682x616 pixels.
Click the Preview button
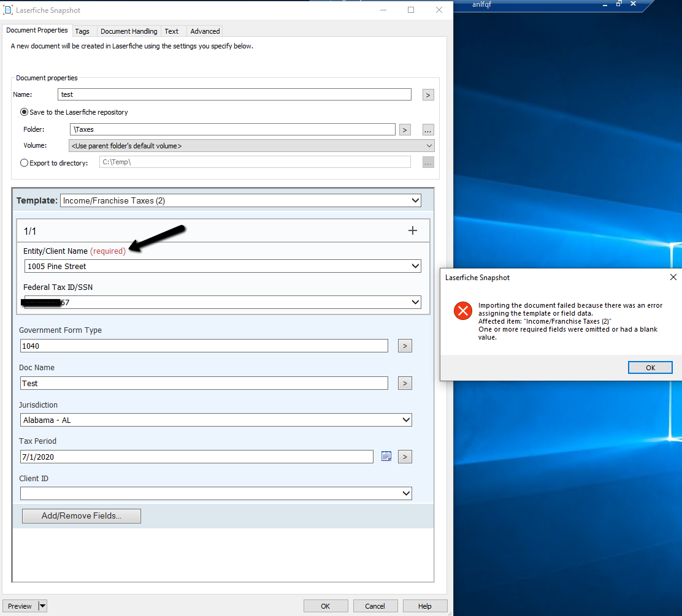point(20,606)
